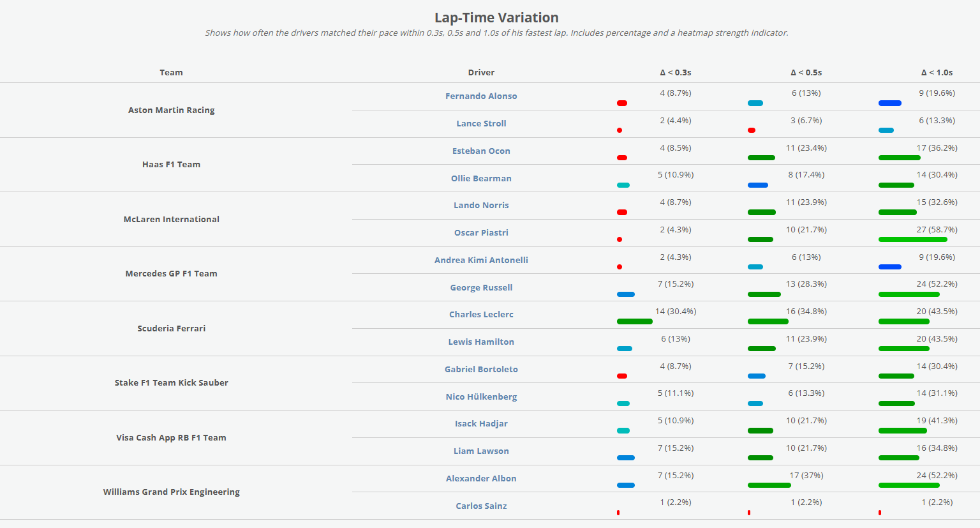The height and width of the screenshot is (528, 980).
Task: Click the Δ < 1.0s column header
Action: click(937, 72)
